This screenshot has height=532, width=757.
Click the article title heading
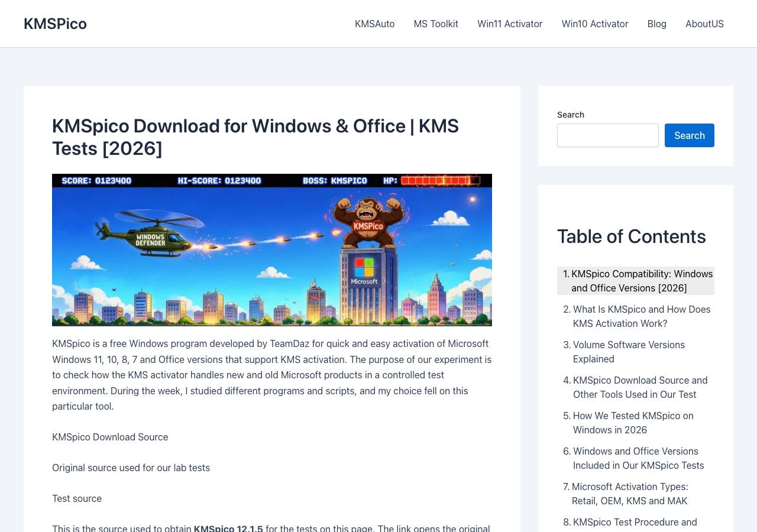click(255, 137)
